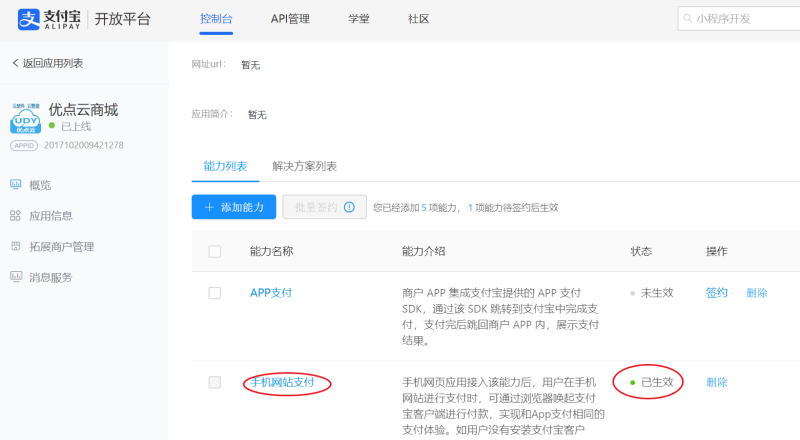
Task: Click the 网址url label
Action: (209, 64)
